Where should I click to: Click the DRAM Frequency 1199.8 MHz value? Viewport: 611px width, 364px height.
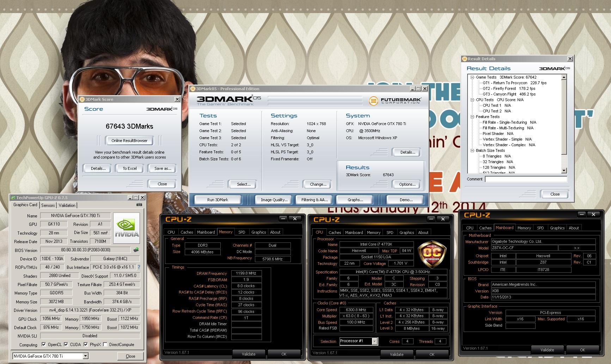[246, 273]
